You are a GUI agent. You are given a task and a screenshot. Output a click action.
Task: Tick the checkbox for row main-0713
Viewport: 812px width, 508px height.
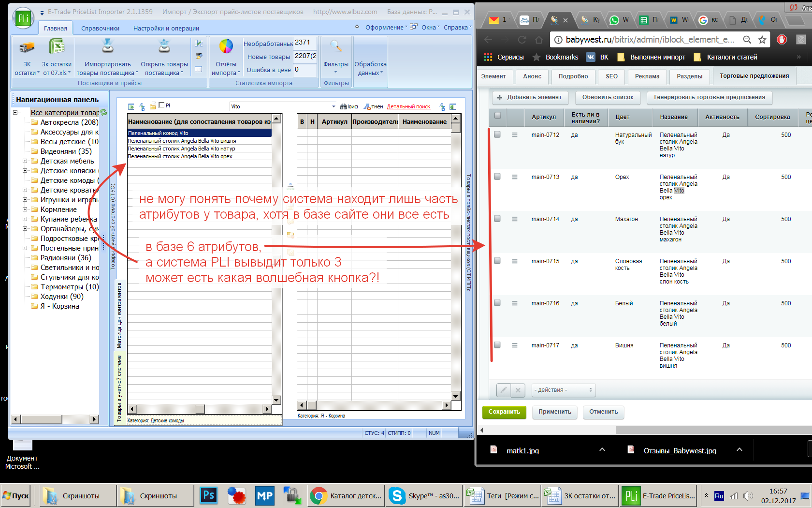click(x=497, y=177)
